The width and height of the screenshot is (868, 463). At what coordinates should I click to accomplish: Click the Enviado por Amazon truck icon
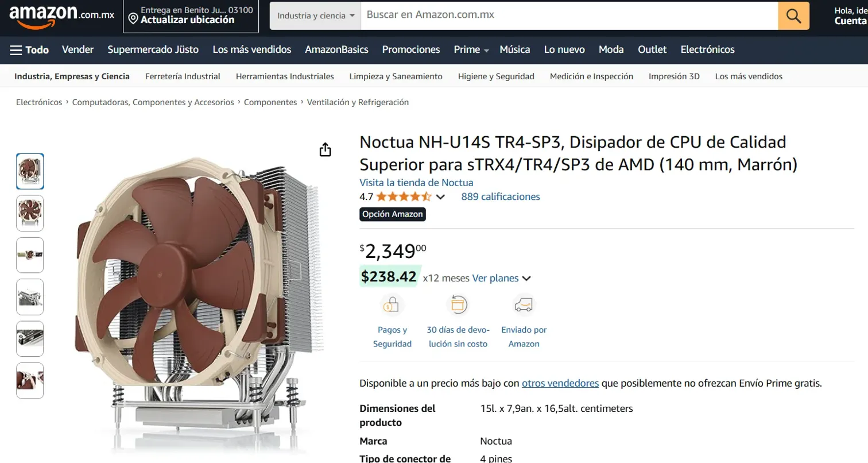point(524,304)
